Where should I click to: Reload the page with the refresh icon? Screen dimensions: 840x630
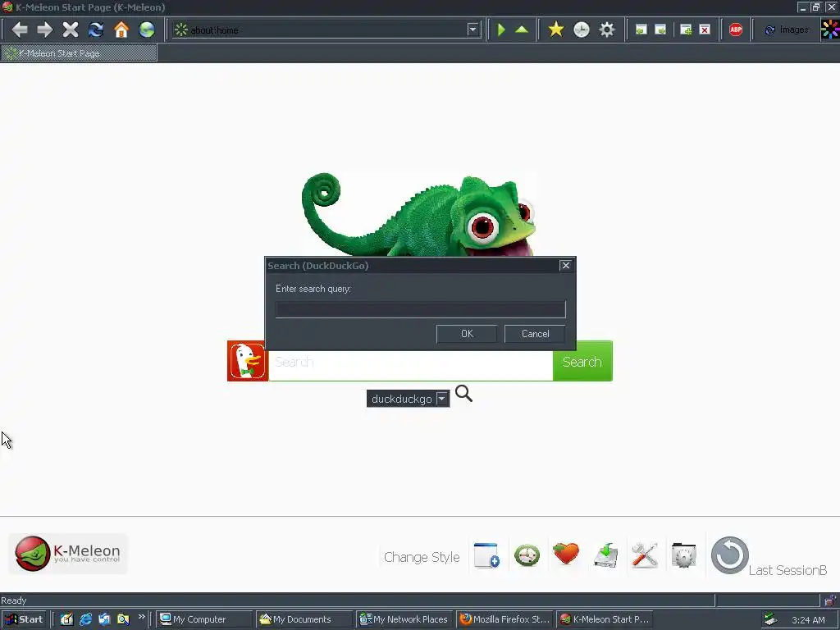[x=96, y=30]
